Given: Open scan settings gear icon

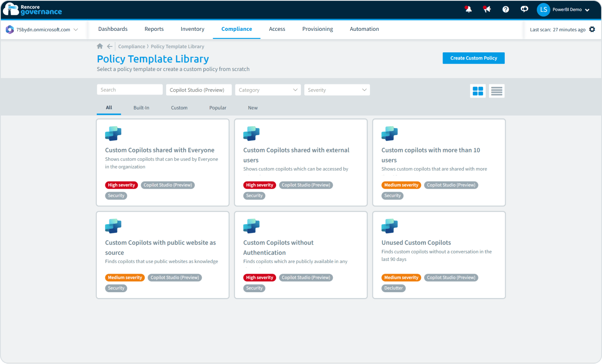Looking at the screenshot, I should click(x=592, y=29).
